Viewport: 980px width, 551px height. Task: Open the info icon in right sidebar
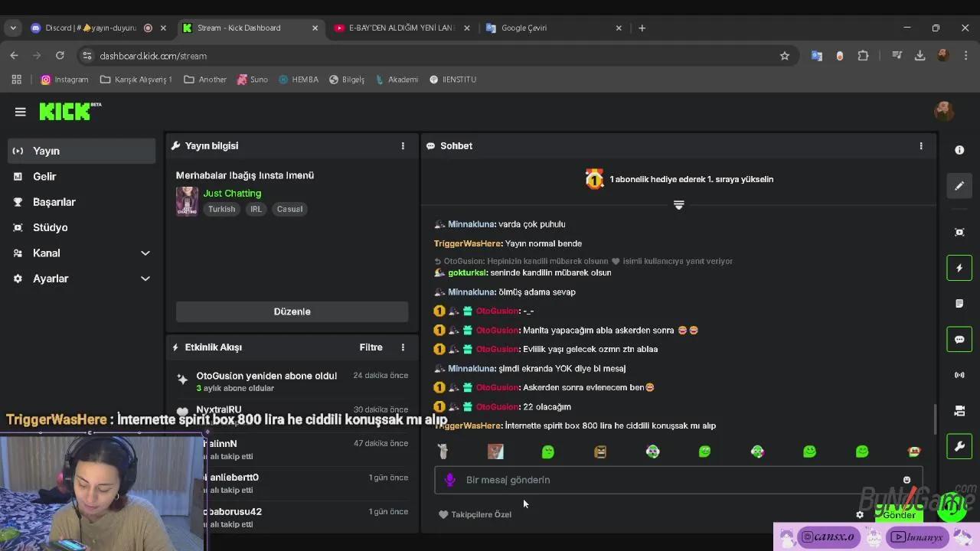pos(959,150)
